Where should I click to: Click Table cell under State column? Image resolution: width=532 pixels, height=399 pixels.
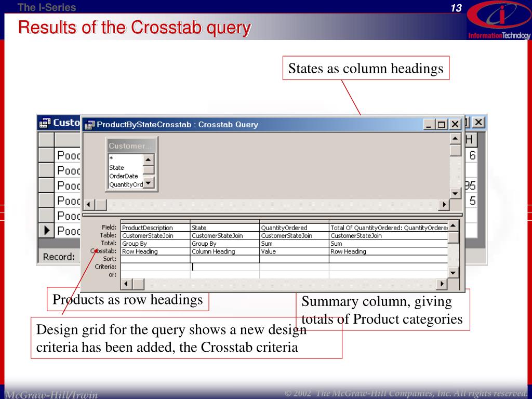[x=224, y=236]
